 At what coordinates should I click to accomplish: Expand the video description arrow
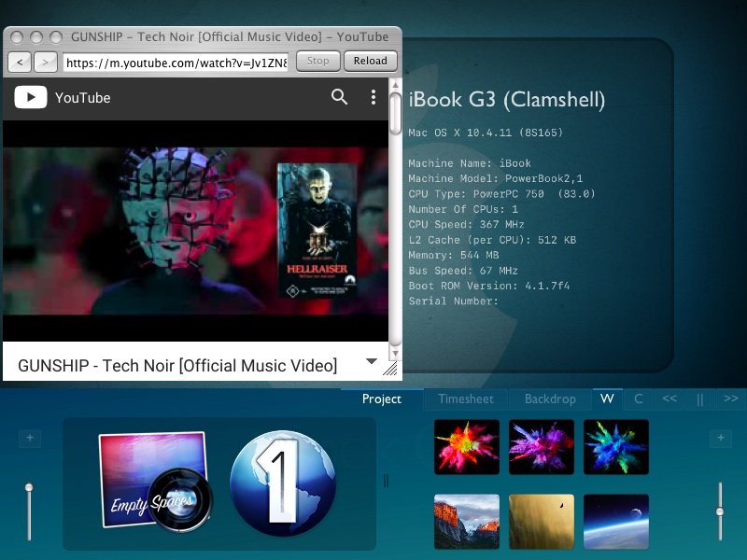pyautogui.click(x=372, y=361)
